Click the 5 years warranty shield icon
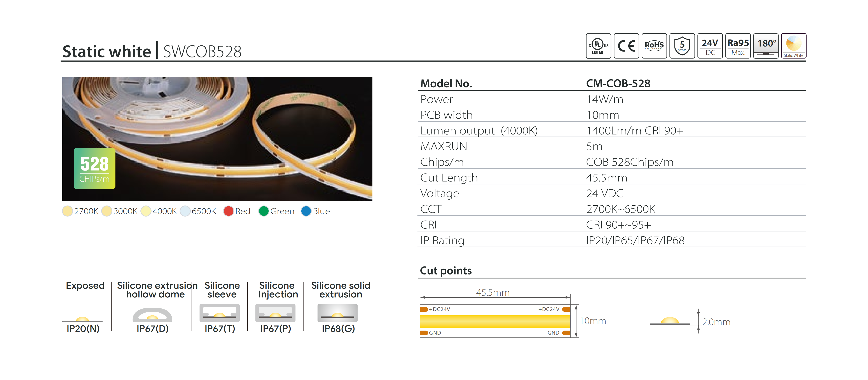Screen dimensions: 868x380 tap(682, 46)
